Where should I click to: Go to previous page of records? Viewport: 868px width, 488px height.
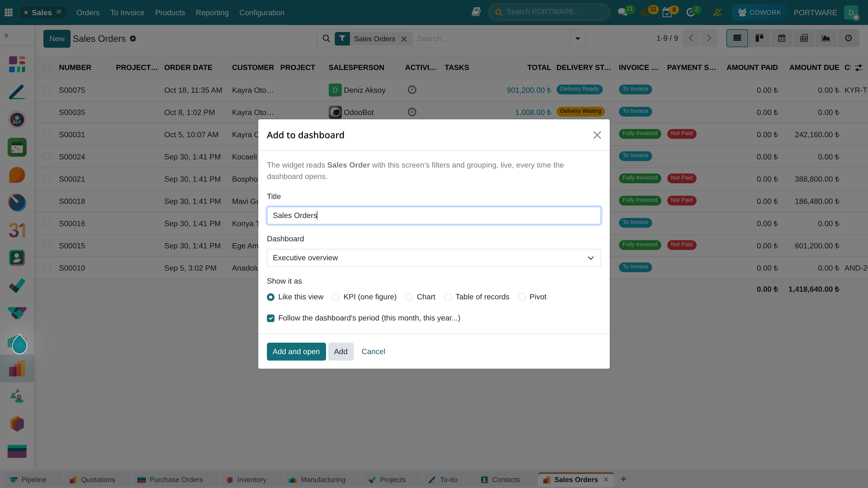[691, 38]
